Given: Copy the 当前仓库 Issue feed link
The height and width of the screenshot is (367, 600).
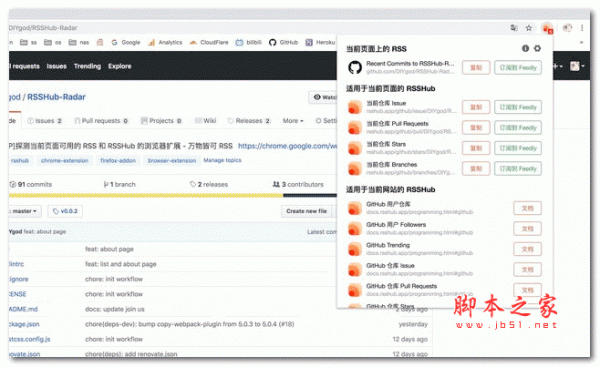Looking at the screenshot, I should click(476, 107).
